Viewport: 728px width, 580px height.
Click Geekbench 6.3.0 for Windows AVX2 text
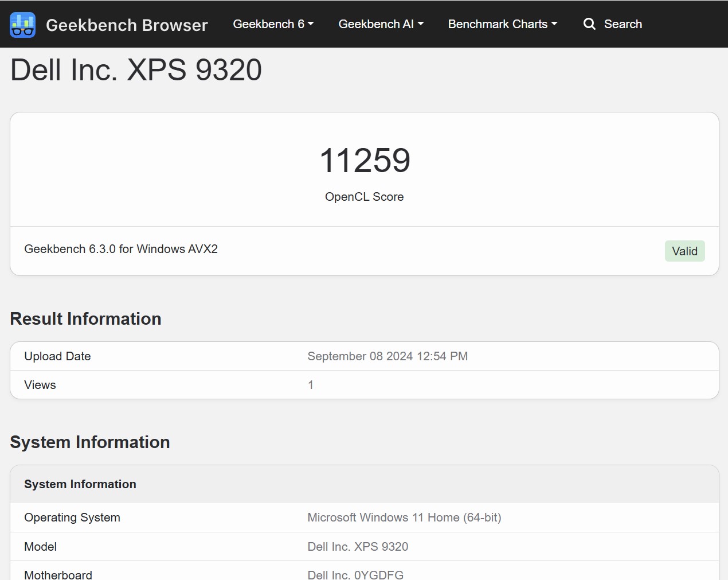pyautogui.click(x=121, y=249)
